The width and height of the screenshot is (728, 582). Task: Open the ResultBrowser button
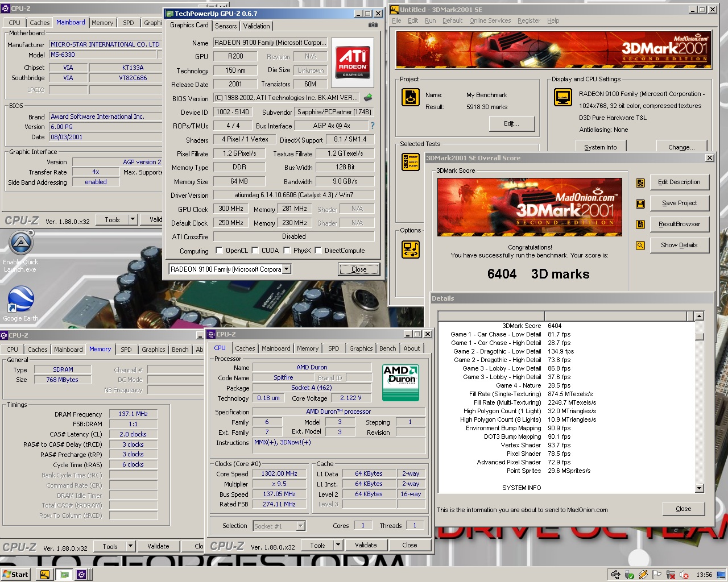tap(679, 225)
